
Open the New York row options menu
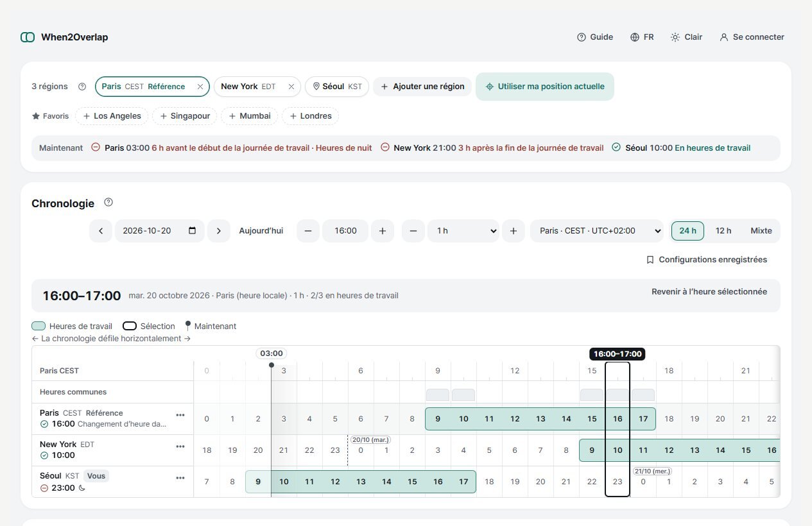click(x=180, y=446)
